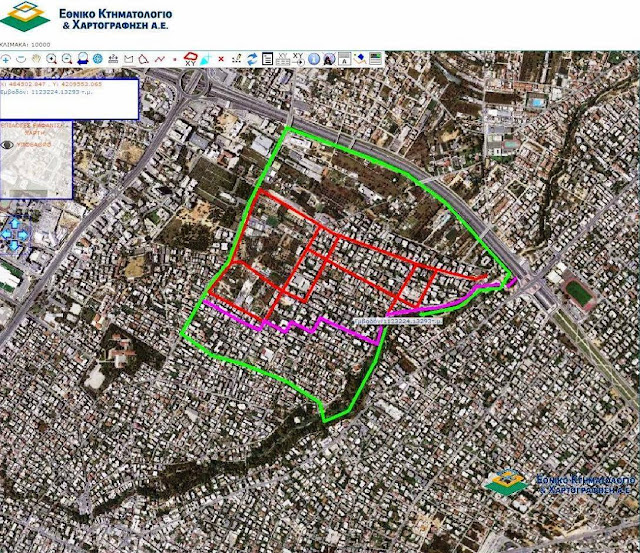Click the small right arrow in layers panel
This screenshot has height=553, width=640.
[58, 193]
